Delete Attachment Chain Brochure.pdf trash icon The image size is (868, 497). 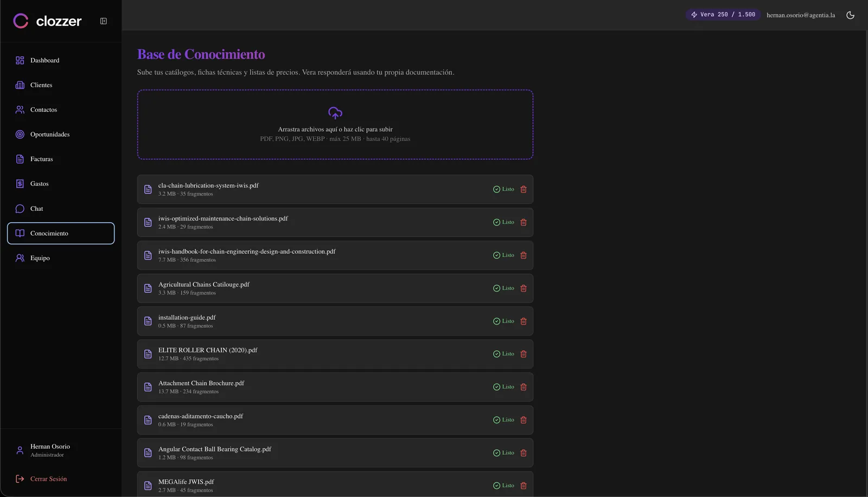524,387
